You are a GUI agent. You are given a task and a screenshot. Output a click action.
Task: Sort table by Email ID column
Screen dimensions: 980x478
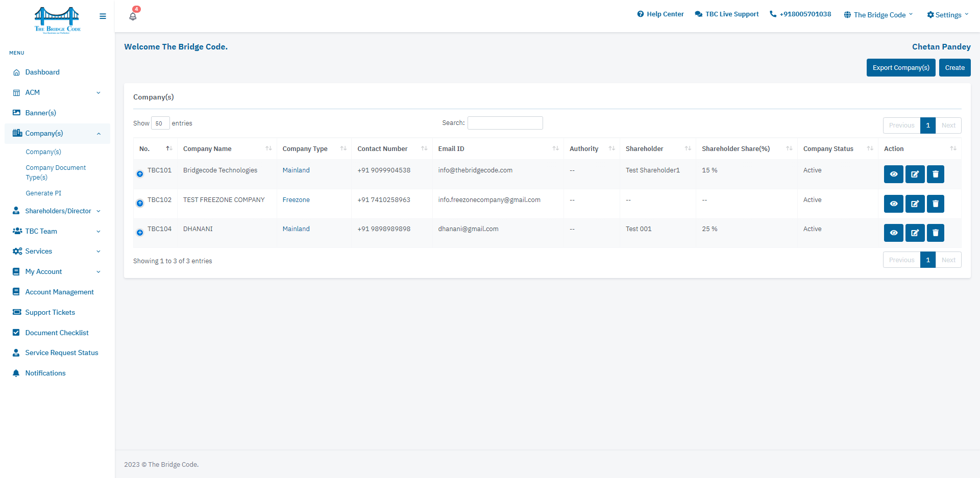tap(498, 149)
